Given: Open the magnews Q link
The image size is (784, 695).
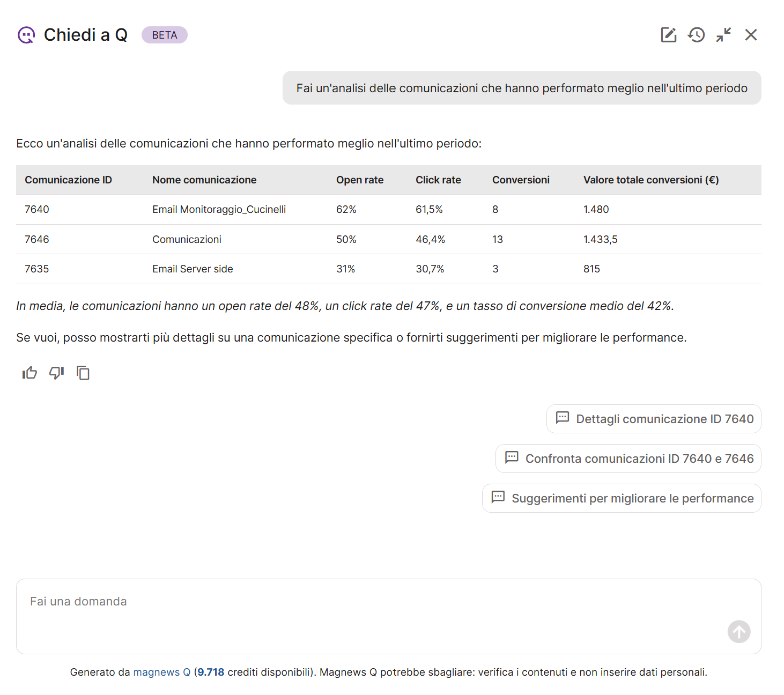Looking at the screenshot, I should [161, 672].
